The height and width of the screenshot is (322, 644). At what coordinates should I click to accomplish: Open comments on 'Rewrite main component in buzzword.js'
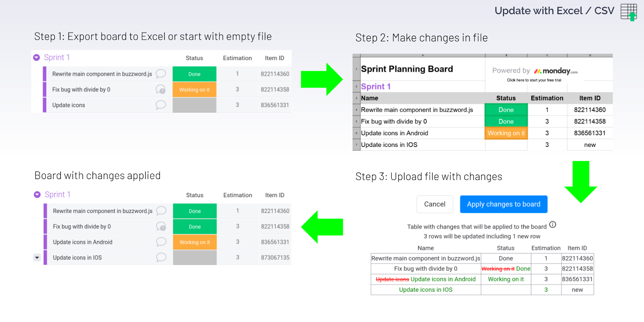click(x=160, y=74)
